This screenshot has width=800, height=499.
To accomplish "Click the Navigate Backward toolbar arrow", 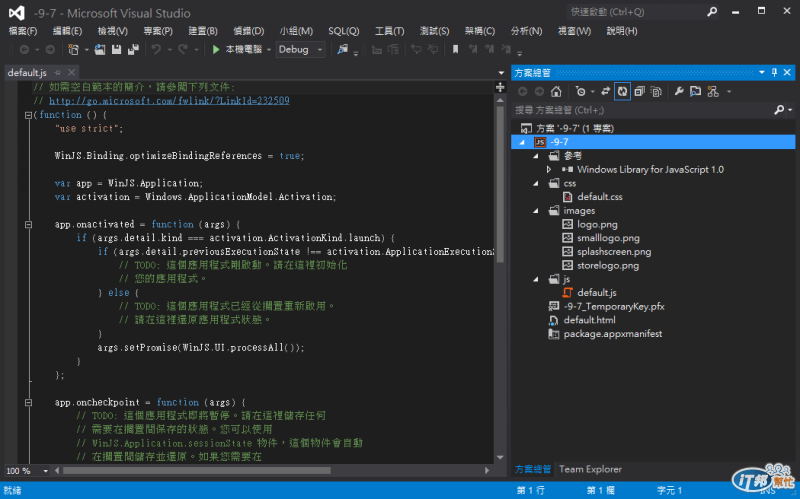I will pyautogui.click(x=24, y=49).
